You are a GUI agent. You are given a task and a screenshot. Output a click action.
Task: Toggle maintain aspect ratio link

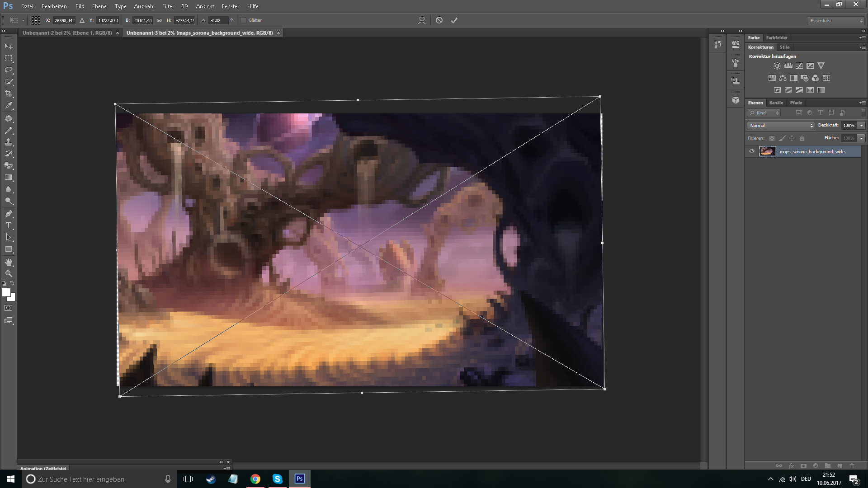(159, 20)
